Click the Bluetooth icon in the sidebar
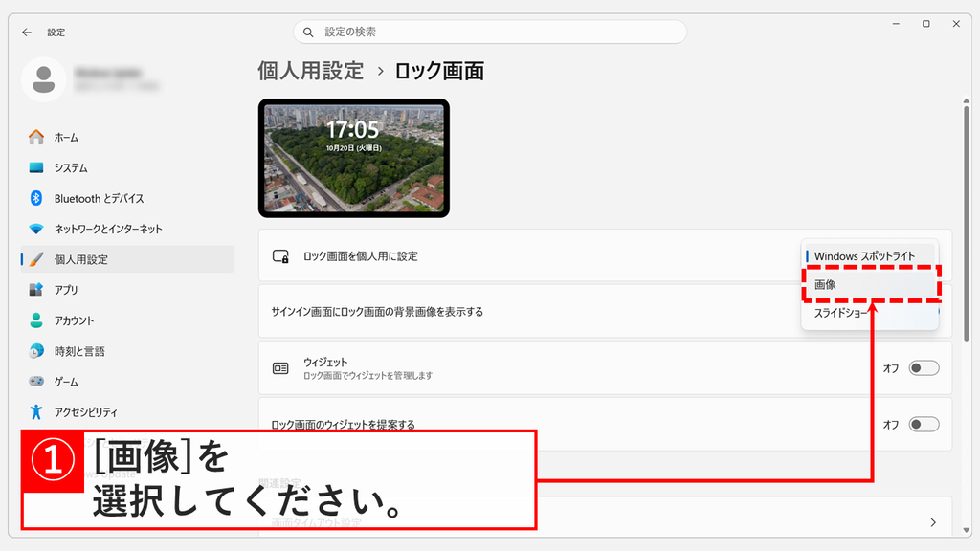 [x=36, y=198]
